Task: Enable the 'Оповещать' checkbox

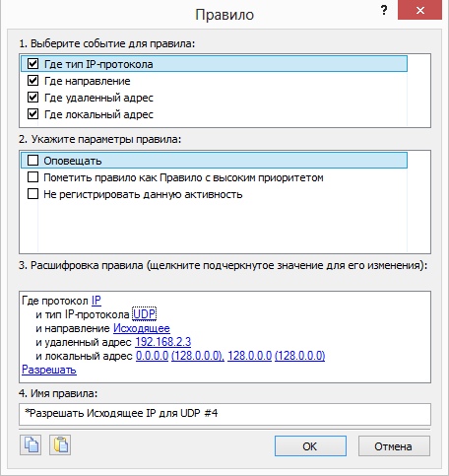Action: coord(32,161)
